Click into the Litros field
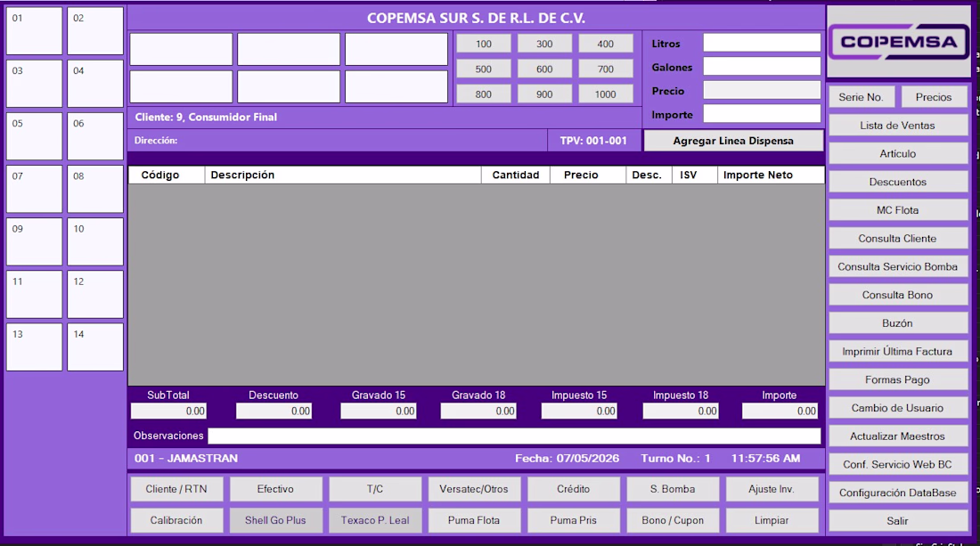 point(762,43)
